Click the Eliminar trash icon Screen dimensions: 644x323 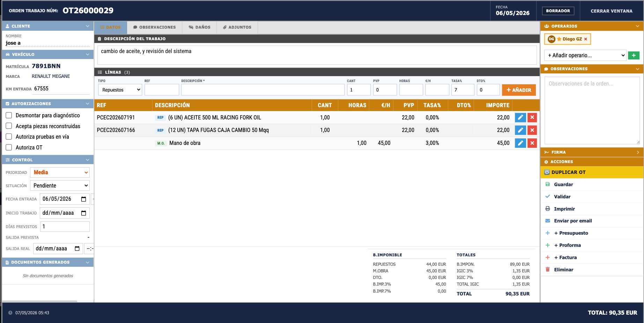click(548, 270)
